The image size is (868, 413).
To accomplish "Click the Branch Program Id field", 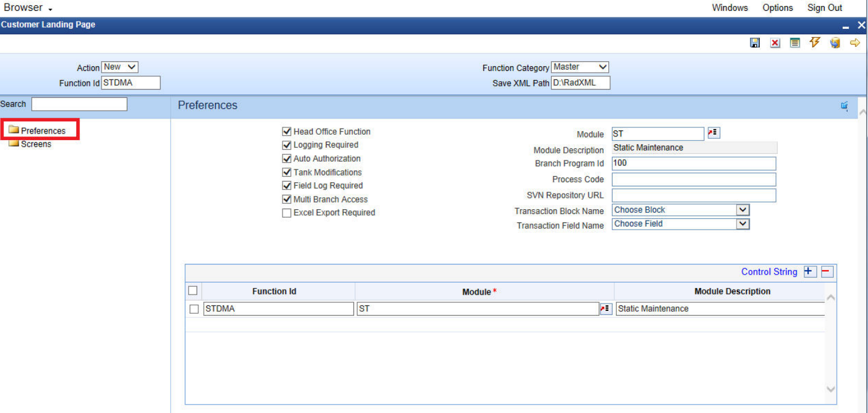I will click(694, 164).
